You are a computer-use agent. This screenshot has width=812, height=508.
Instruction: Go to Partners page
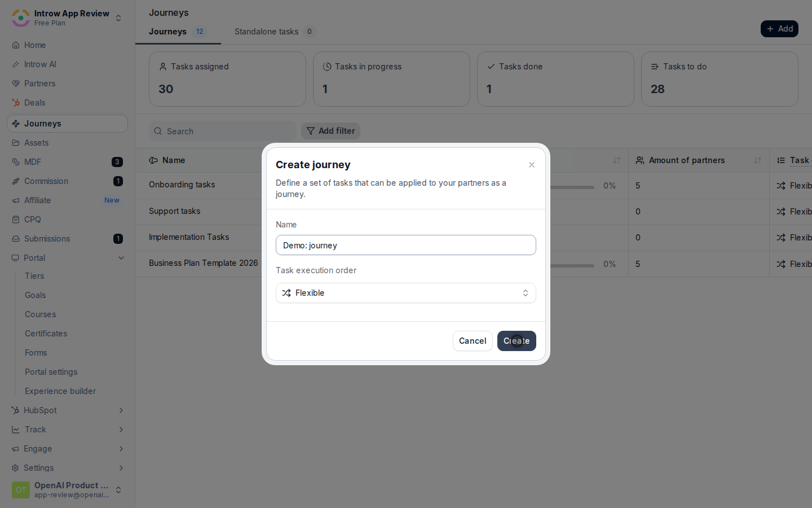67,84
